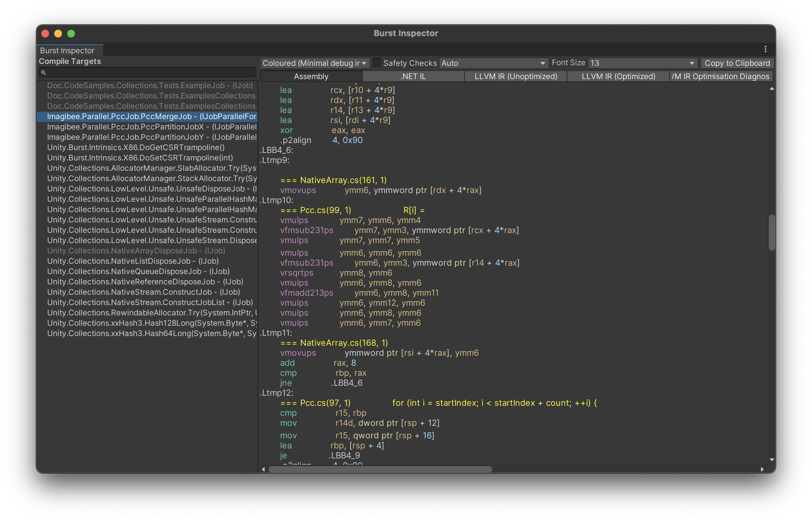Select the Burst Inspector window tab
This screenshot has height=521, width=812.
pos(70,50)
